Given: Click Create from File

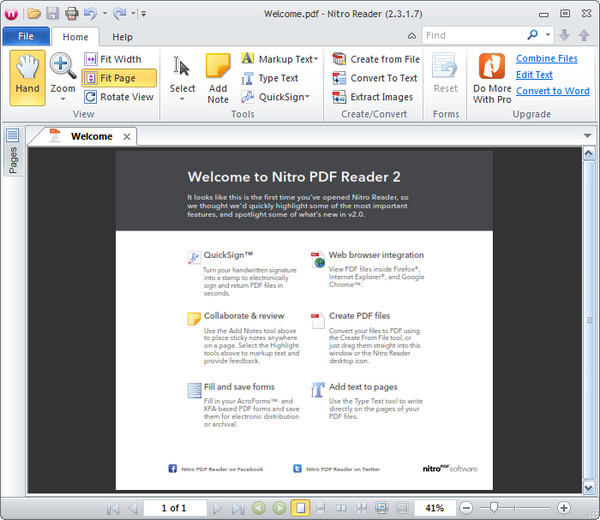Looking at the screenshot, I should pos(376,59).
